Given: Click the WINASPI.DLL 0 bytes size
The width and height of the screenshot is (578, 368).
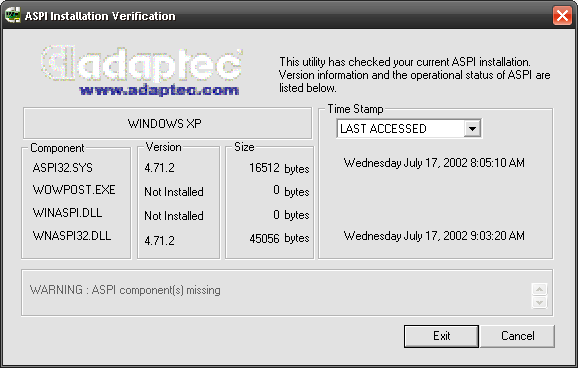Looking at the screenshot, I should pyautogui.click(x=291, y=215).
